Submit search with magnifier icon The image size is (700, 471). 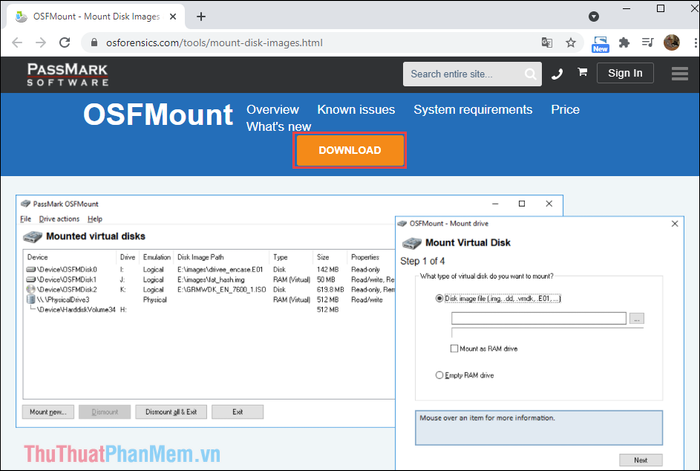click(x=530, y=74)
